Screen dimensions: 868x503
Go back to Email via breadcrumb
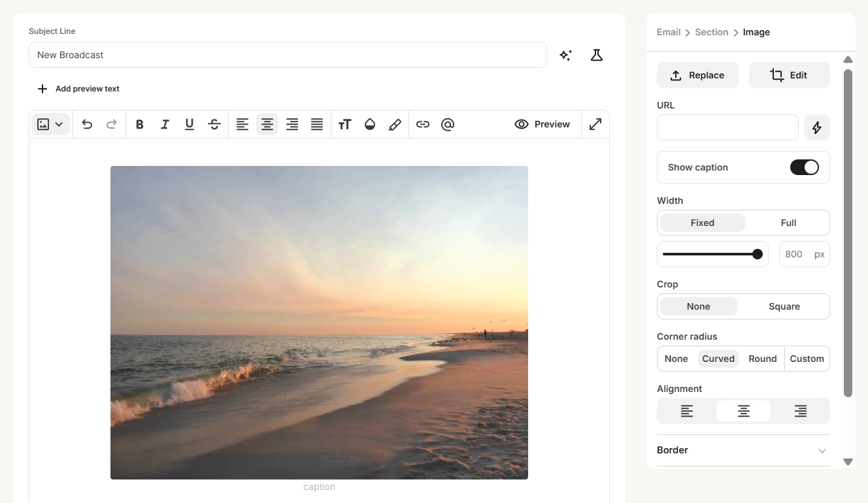(668, 32)
